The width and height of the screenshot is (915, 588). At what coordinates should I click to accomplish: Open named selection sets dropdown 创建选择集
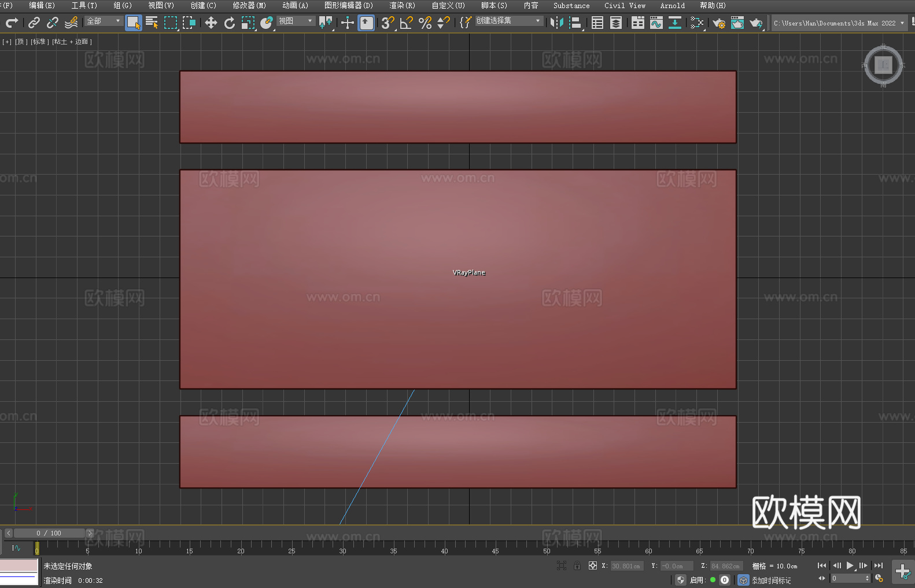coord(509,21)
